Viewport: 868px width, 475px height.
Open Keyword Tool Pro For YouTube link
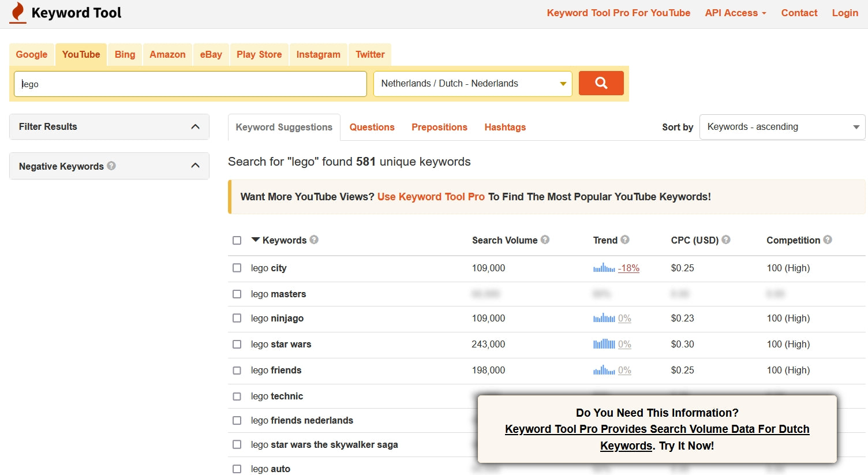(x=619, y=13)
